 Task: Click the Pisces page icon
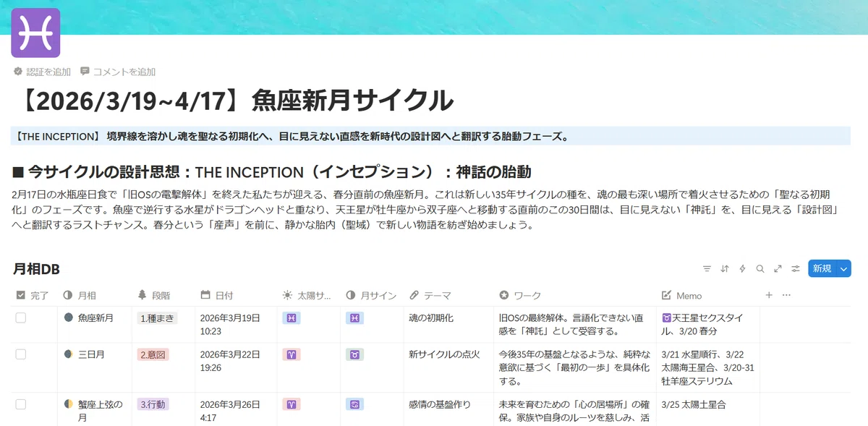(x=35, y=33)
